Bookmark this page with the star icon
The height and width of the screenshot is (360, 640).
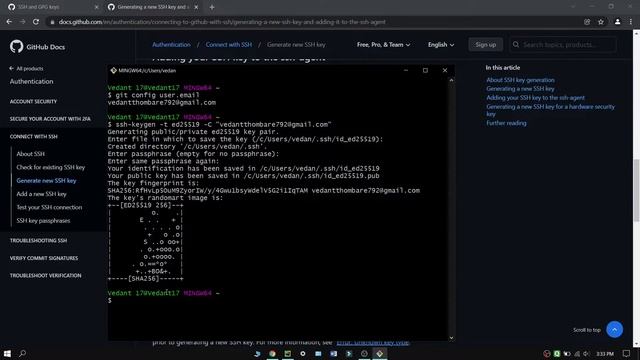601,22
